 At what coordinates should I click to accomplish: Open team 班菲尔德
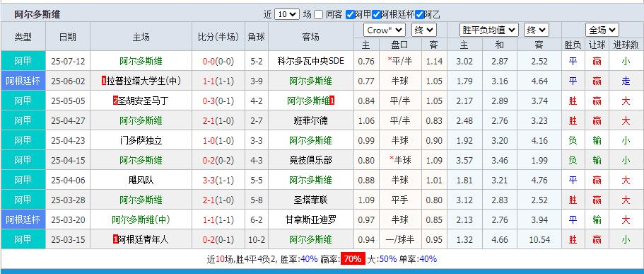coord(310,120)
